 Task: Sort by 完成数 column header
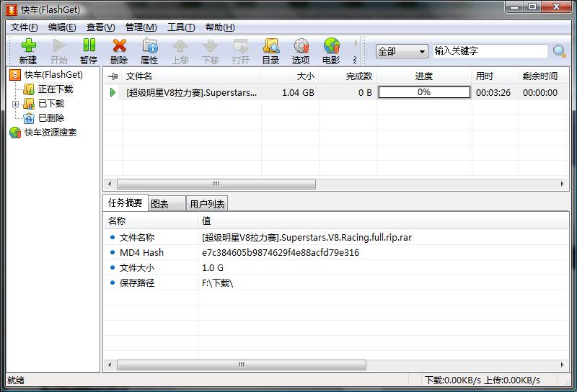point(348,76)
